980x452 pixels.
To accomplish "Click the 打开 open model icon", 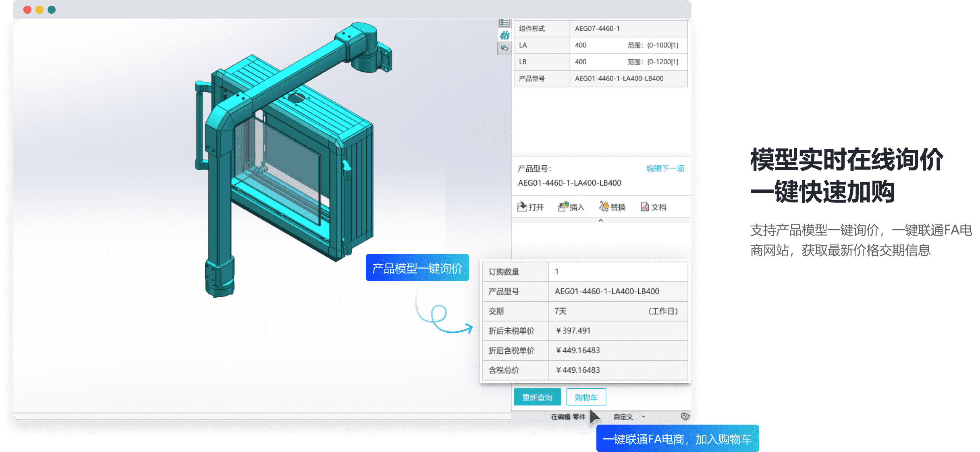I will 522,207.
